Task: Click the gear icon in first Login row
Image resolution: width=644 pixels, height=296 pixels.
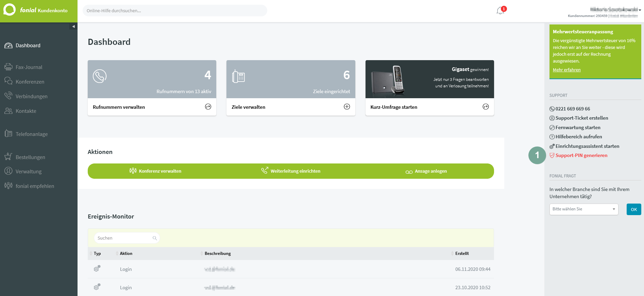Action: click(97, 269)
